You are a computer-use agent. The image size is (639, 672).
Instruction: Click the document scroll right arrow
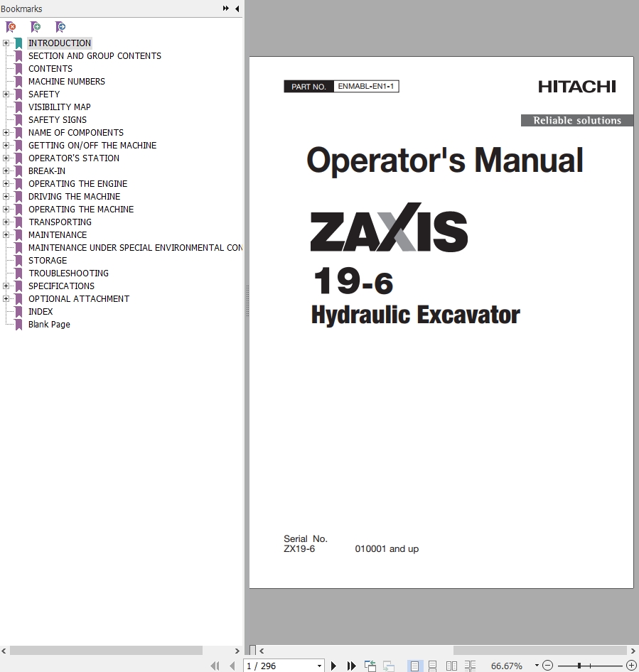pos(633,651)
